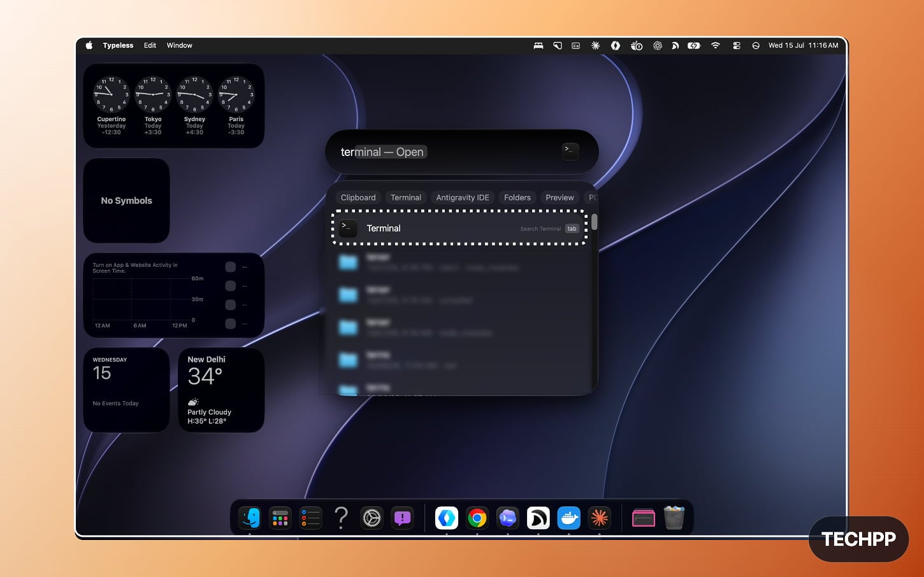Open Control Center from the menu bar

(x=736, y=45)
